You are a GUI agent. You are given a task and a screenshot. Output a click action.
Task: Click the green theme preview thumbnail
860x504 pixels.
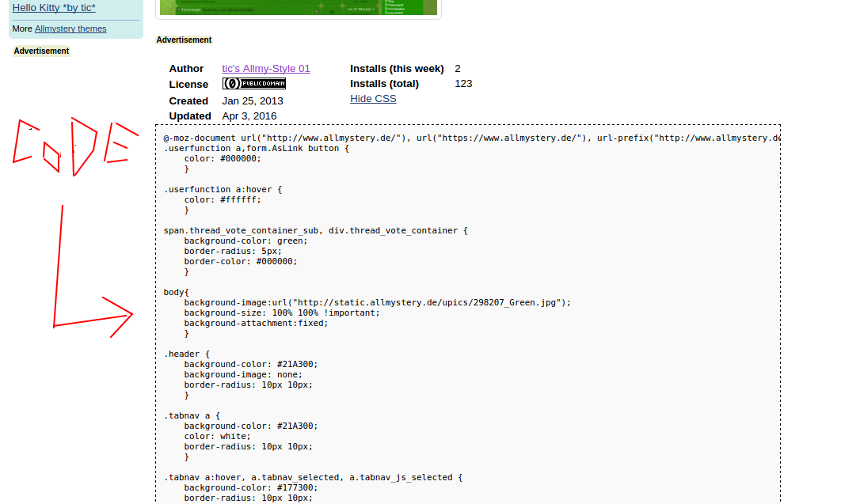point(299,7)
